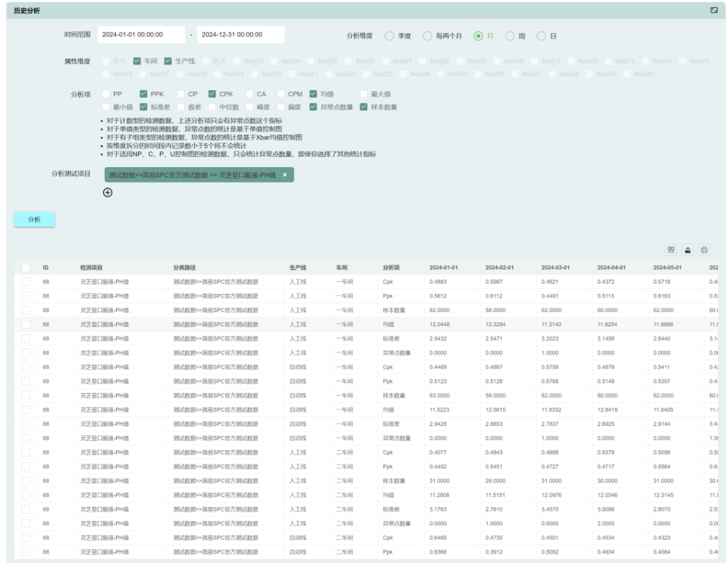Toggle the 标准差 checkbox off
Image resolution: width=728 pixels, height=565 pixels.
click(143, 107)
